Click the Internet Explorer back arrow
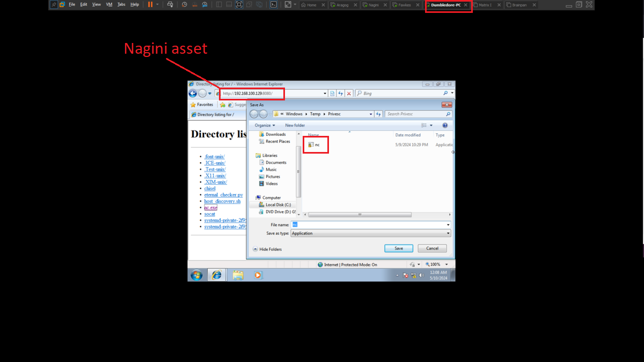Image resolution: width=644 pixels, height=362 pixels. pos(193,93)
